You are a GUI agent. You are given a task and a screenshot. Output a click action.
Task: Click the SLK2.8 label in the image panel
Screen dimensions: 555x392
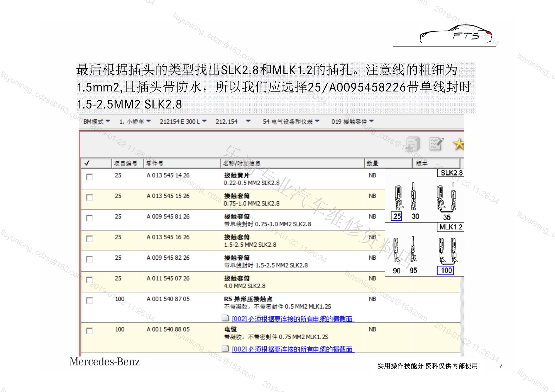click(x=451, y=173)
